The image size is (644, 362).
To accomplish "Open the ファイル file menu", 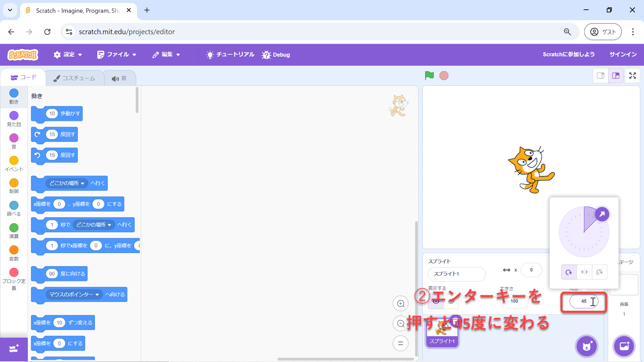I will coord(116,55).
